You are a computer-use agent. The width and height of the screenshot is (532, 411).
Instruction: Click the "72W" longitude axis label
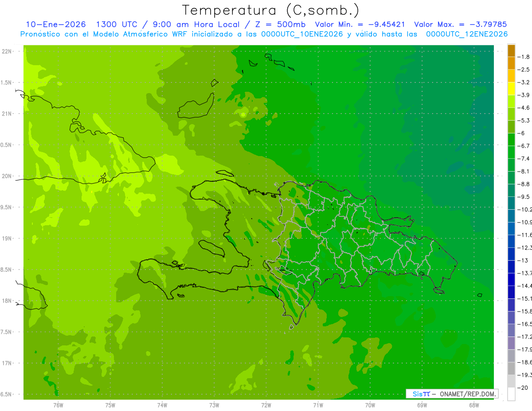pyautogui.click(x=266, y=406)
